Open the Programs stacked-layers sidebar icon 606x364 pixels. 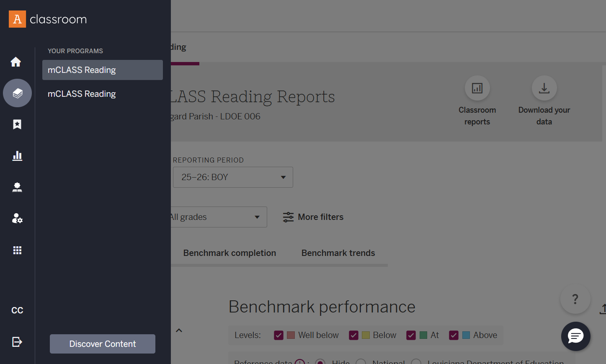point(17,93)
